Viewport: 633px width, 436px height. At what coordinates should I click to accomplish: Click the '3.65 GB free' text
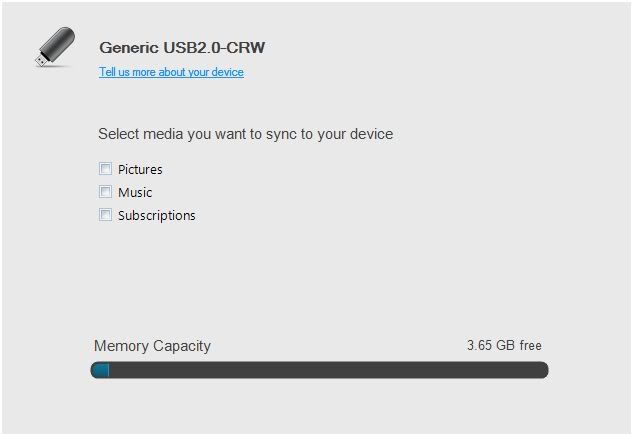click(x=504, y=346)
